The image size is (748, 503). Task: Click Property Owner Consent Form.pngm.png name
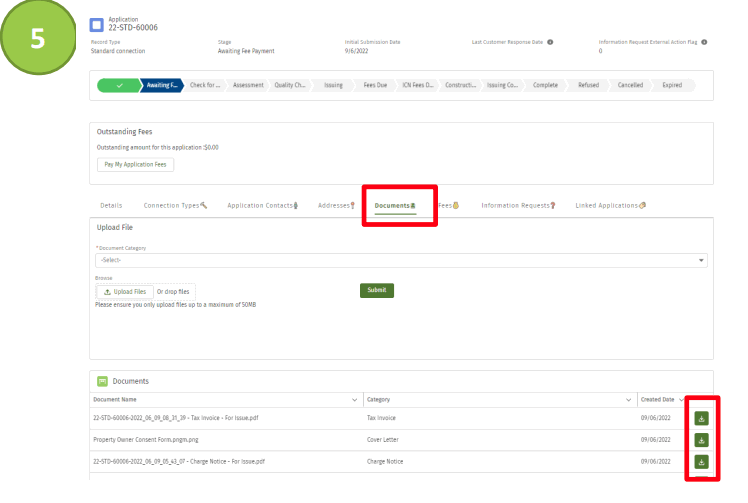[145, 440]
